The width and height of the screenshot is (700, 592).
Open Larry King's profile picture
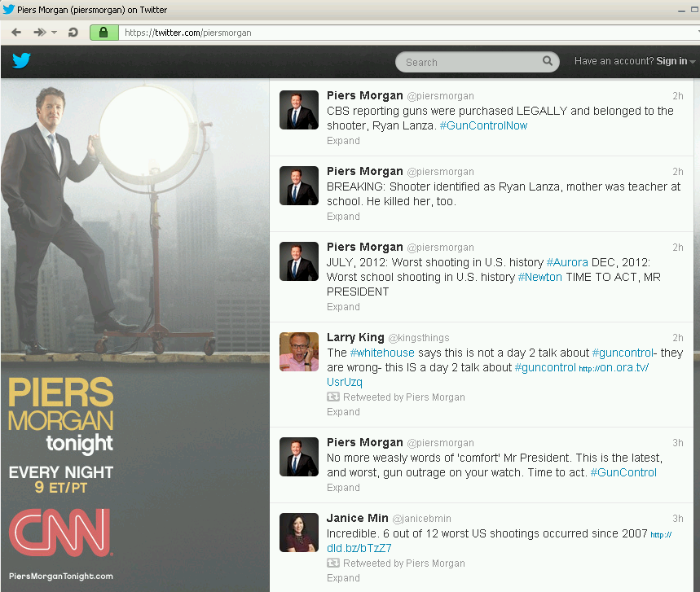coord(299,352)
